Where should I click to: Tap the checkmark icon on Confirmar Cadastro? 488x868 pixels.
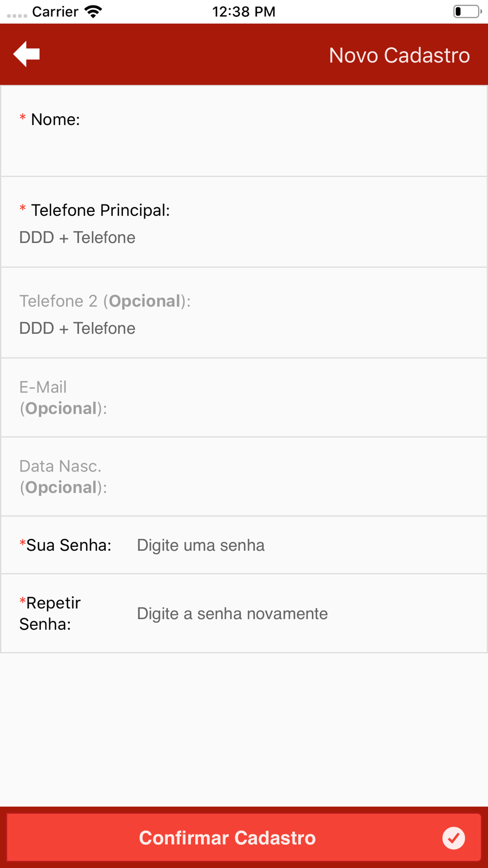(x=453, y=838)
